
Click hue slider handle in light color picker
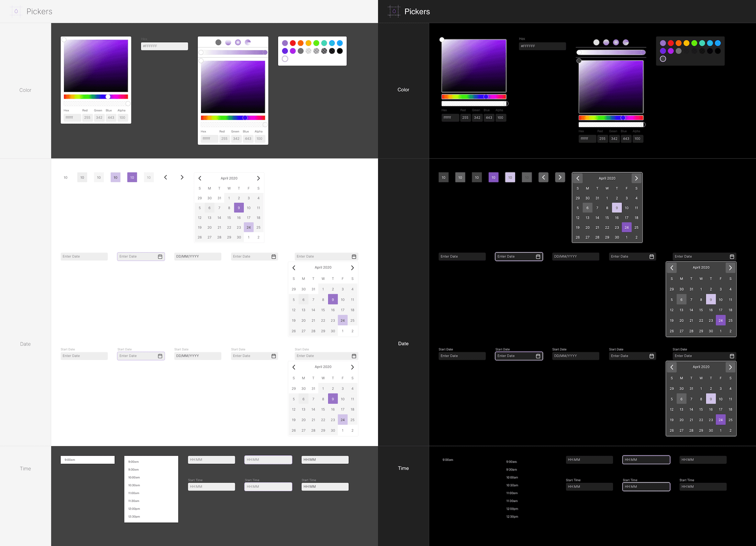108,97
